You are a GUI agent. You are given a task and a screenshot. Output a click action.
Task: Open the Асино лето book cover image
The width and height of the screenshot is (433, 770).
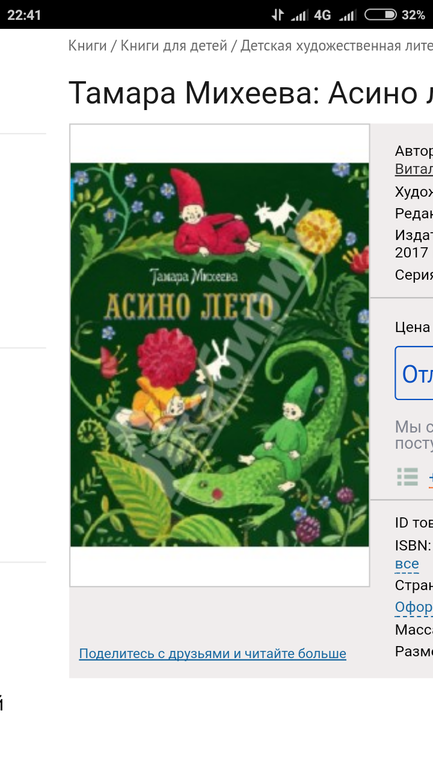219,355
